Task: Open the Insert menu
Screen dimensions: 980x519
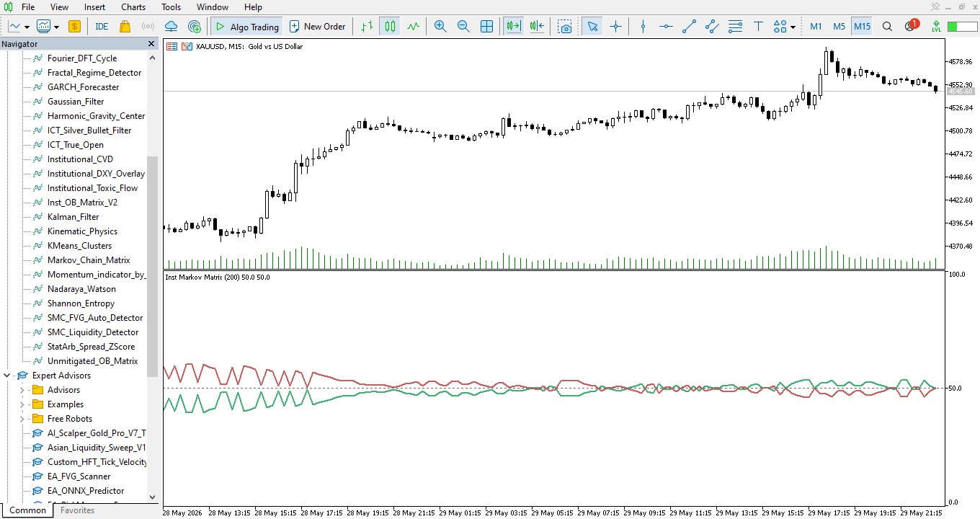Action: (94, 7)
